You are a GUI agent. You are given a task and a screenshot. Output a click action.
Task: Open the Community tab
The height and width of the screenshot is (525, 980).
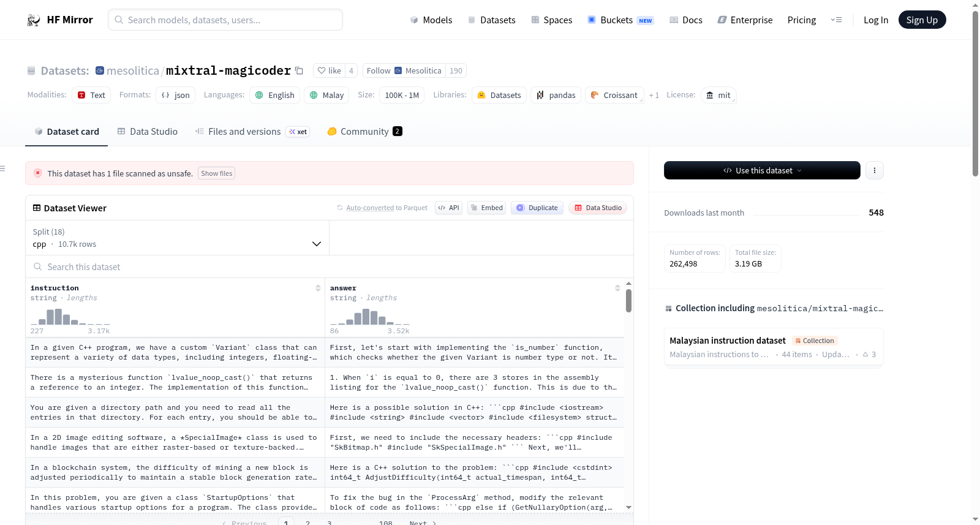364,131
